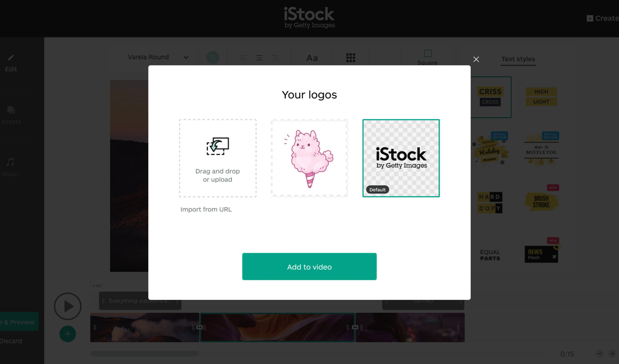Open the grid position icon in toolbar
The image size is (619, 364).
351,58
